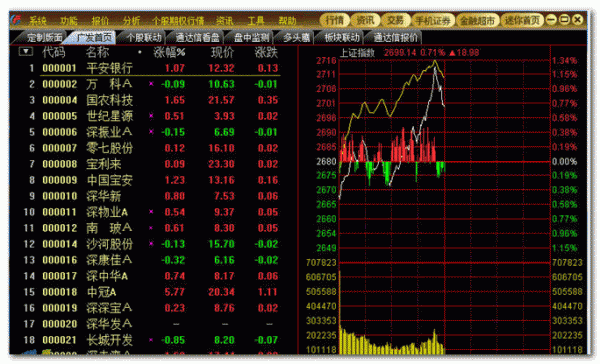The image size is (600, 364).
Task: Open the 工具 menu
Action: point(256,21)
